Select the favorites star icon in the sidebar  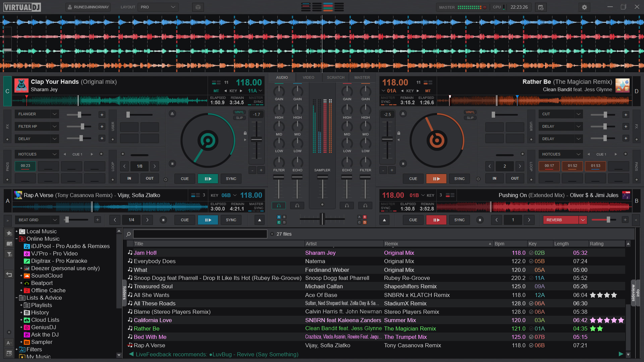coord(9,233)
